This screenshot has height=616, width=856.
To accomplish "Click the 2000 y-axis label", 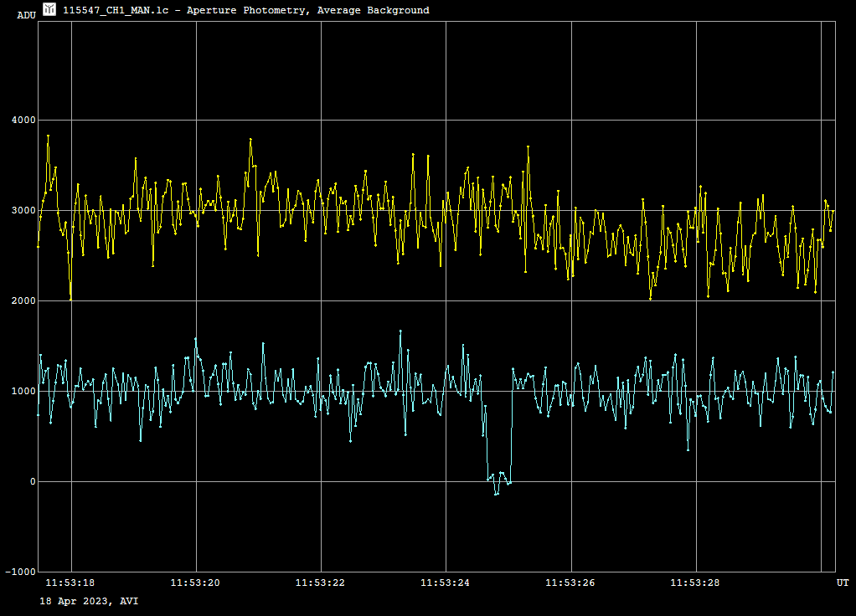I will (x=23, y=301).
